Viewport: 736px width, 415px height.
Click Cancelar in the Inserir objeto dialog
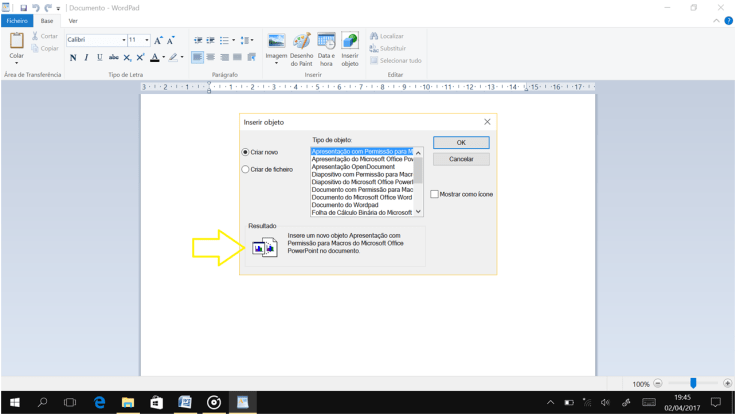461,159
